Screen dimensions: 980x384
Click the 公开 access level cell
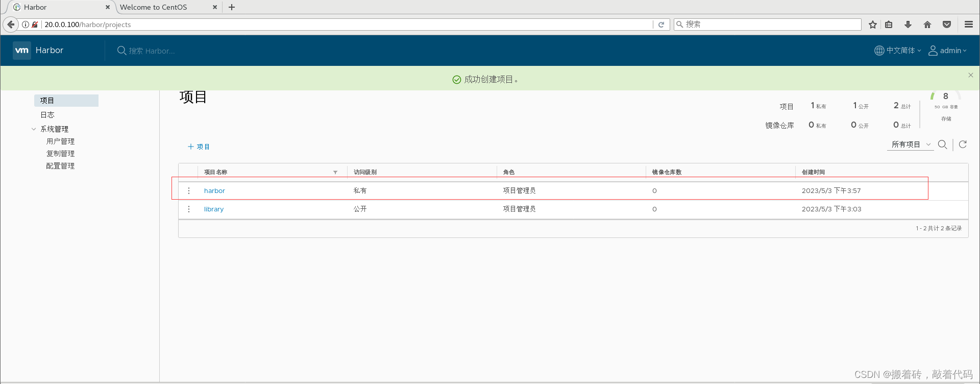click(360, 209)
